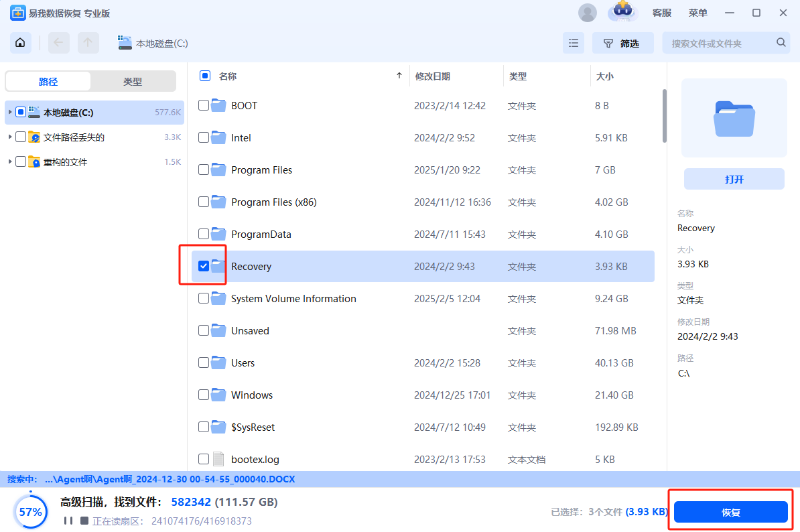Click the Windows folder icon
This screenshot has width=800, height=532.
click(218, 394)
